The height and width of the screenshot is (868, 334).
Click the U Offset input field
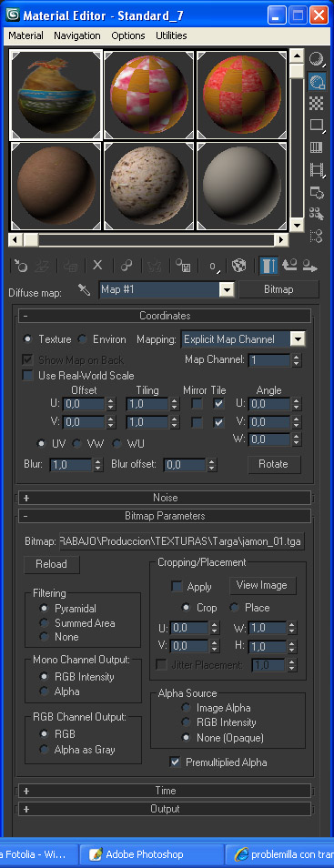tap(85, 404)
